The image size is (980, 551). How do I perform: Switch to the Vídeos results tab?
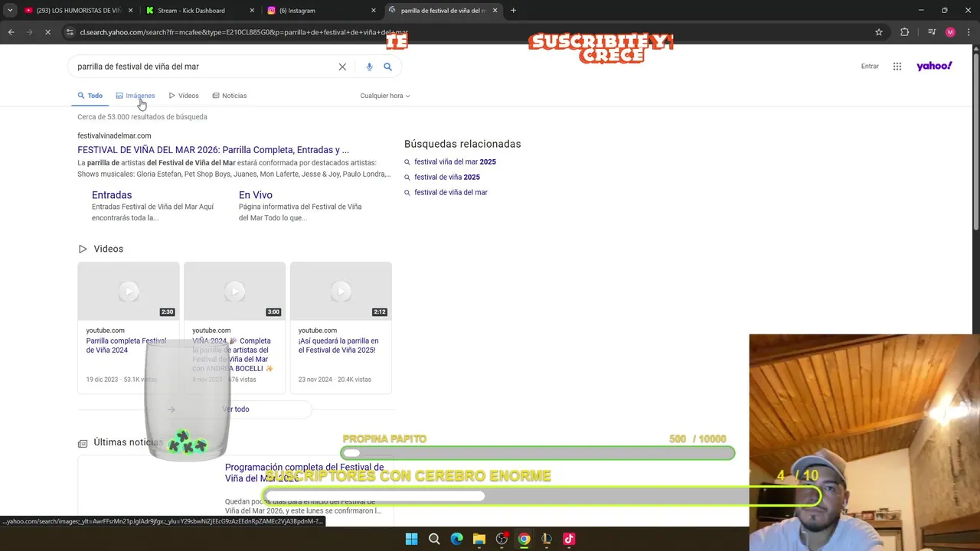coord(184,96)
